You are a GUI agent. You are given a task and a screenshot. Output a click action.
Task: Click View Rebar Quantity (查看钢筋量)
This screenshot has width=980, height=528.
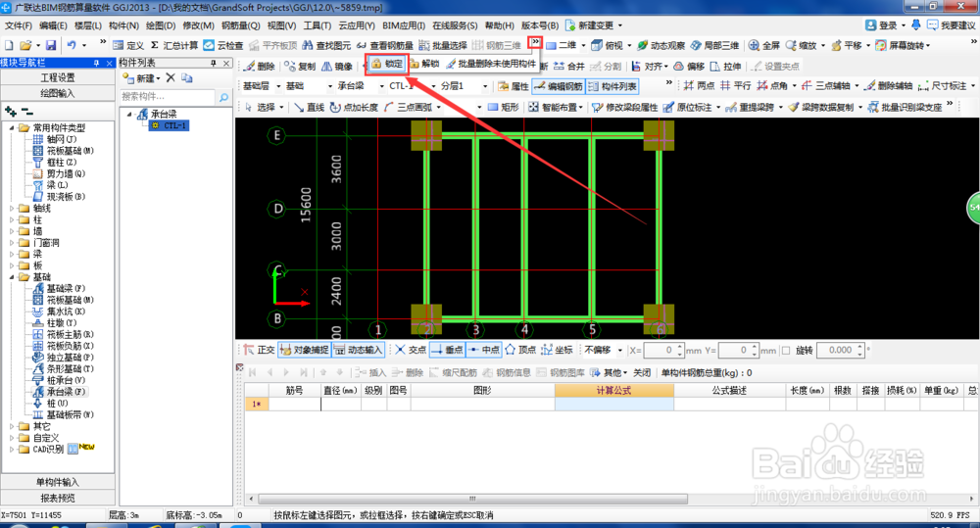(385, 45)
